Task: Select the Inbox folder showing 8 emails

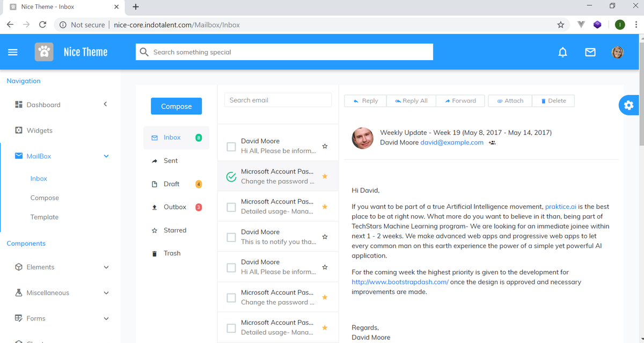Action: point(172,137)
